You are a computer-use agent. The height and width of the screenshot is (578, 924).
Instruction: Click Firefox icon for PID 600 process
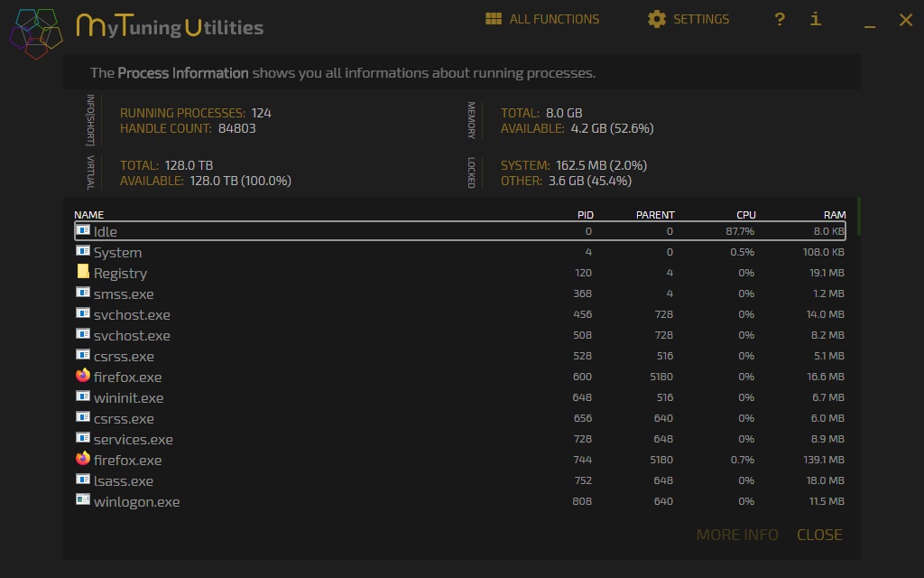[x=83, y=375]
